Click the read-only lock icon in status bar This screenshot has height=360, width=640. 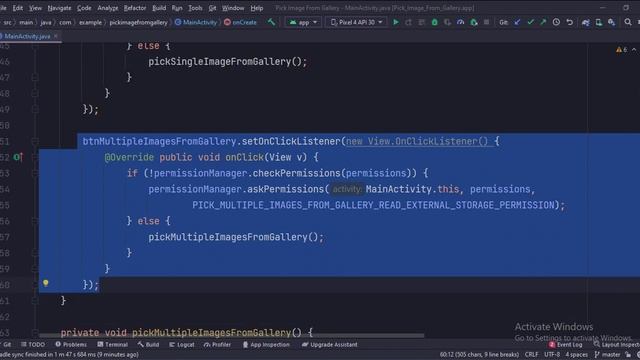click(628, 355)
